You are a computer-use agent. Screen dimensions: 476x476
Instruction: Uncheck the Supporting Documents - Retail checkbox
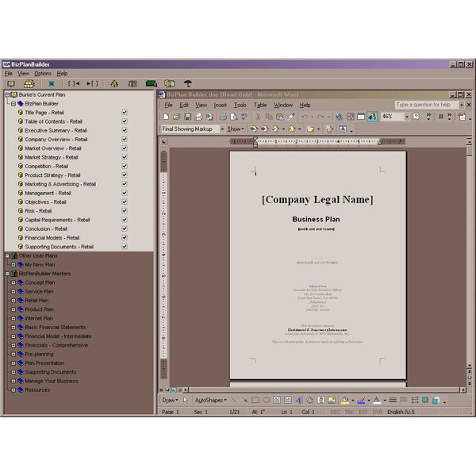[125, 247]
